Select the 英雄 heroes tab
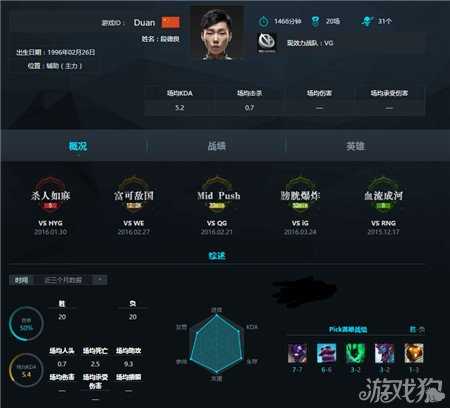The width and height of the screenshot is (450, 408). point(355,146)
